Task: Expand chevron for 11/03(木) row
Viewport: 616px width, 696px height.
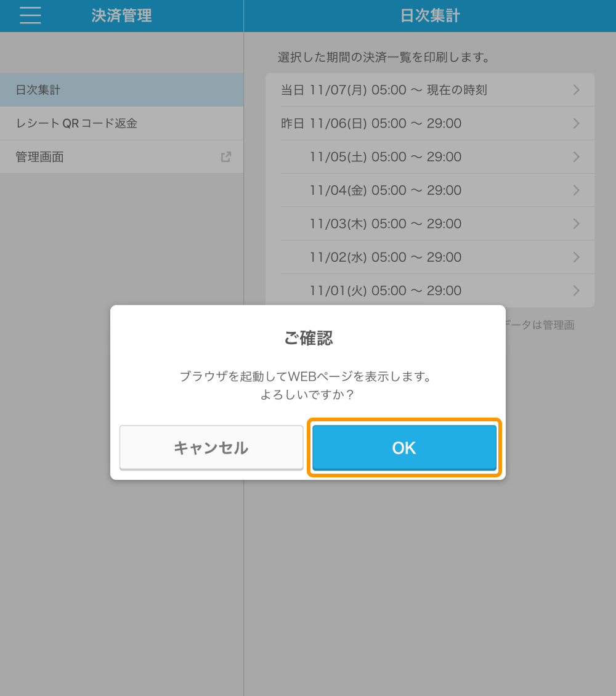Action: click(x=577, y=224)
